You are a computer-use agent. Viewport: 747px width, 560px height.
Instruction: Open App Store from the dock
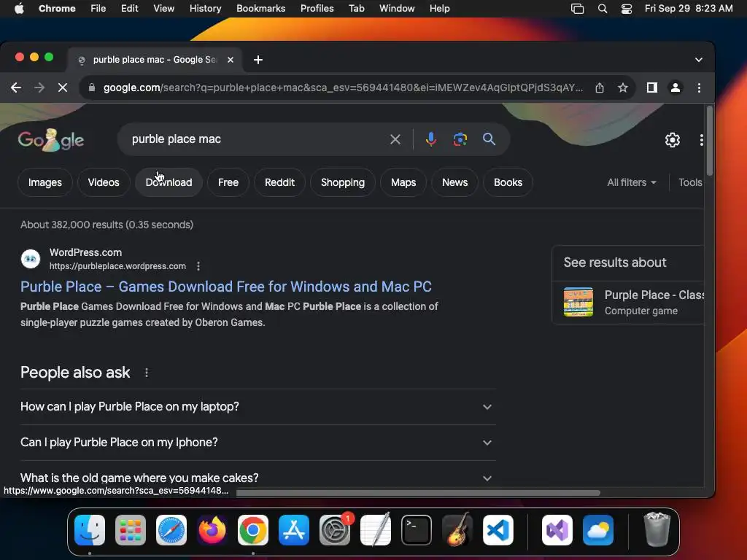(x=294, y=530)
